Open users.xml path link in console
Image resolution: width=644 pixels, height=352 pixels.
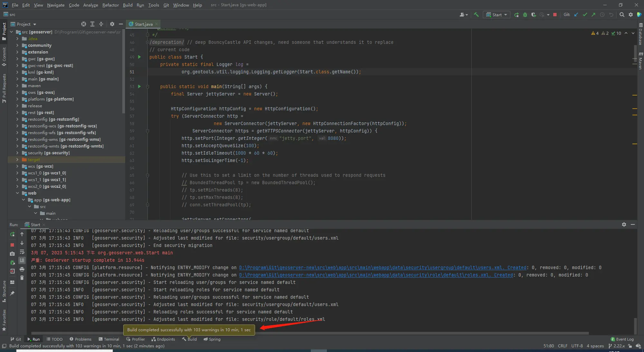click(383, 268)
